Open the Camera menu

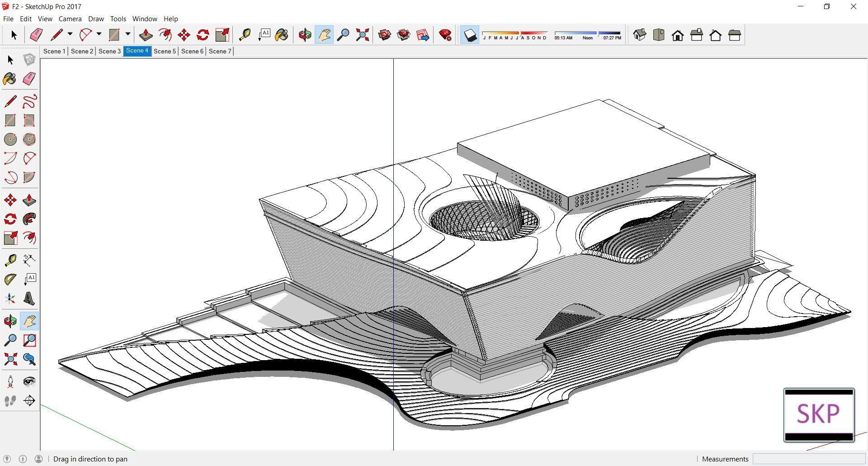70,19
